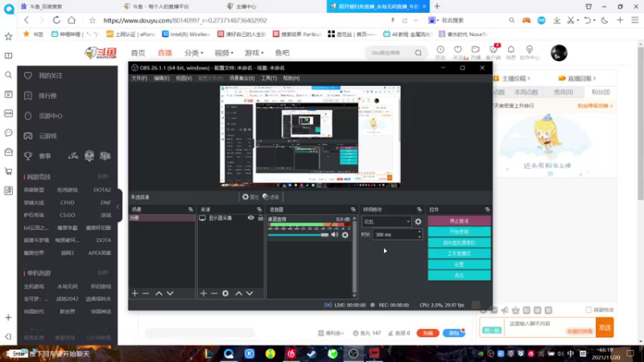Image resolution: width=644 pixels, height=362 pixels.
Task: Toggle the eye visibility of 显示器采集 source
Action: point(250,218)
